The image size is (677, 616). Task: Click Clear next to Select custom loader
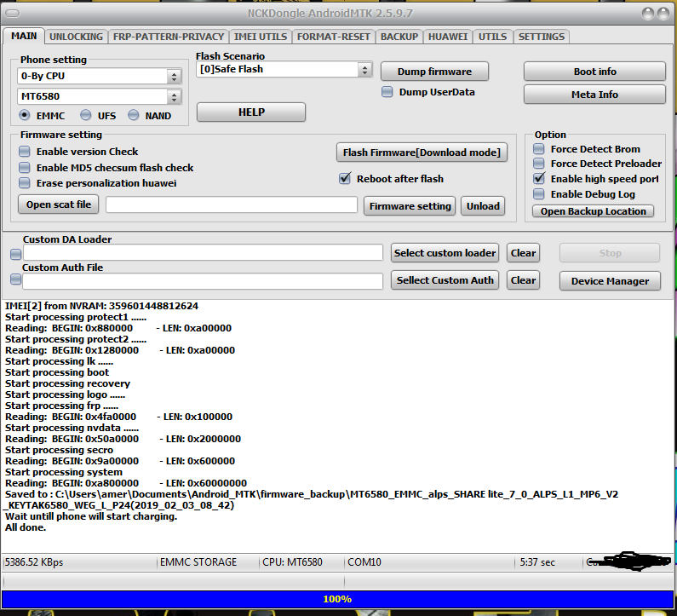523,253
